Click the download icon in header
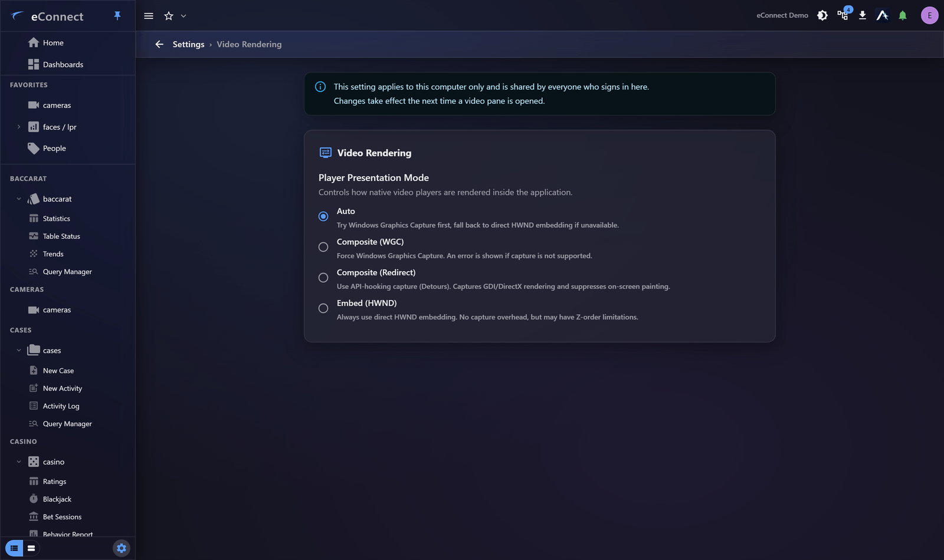The image size is (944, 560). click(863, 15)
